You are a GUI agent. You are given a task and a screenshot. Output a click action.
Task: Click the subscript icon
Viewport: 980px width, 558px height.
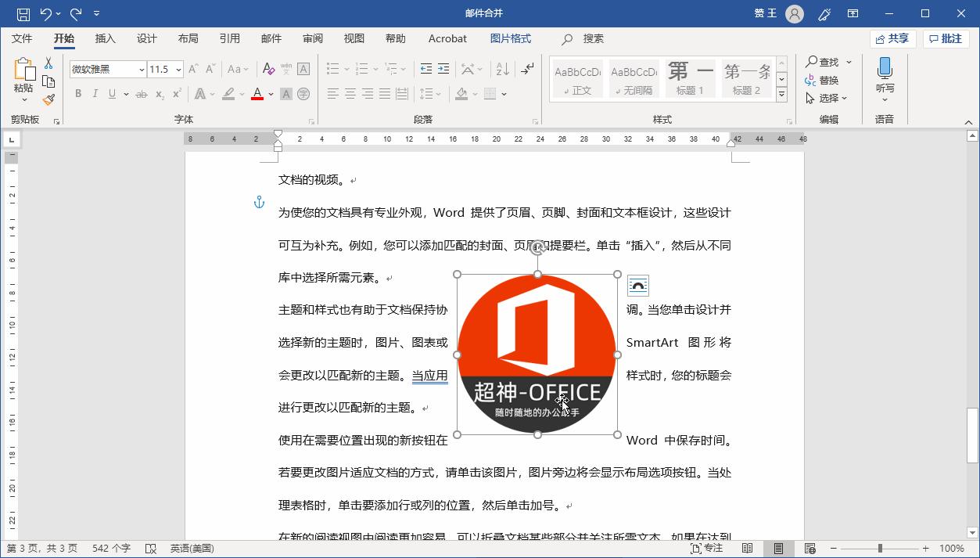(x=158, y=93)
